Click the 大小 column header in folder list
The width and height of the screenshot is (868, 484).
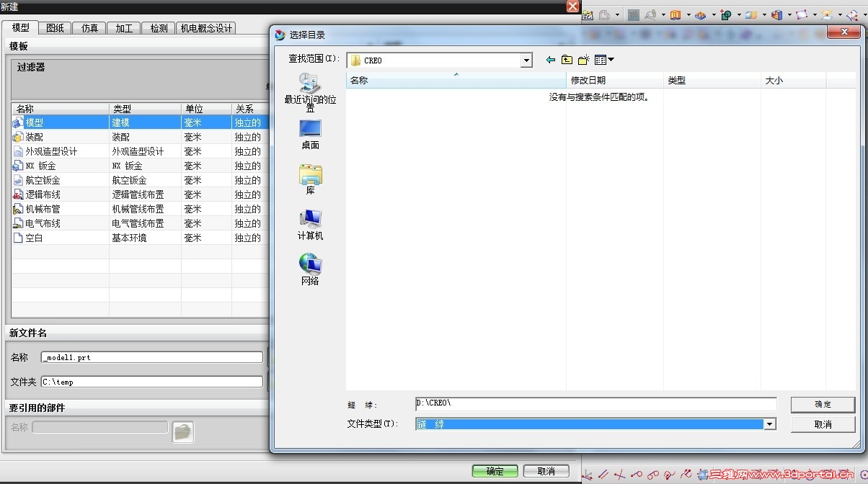(793, 80)
